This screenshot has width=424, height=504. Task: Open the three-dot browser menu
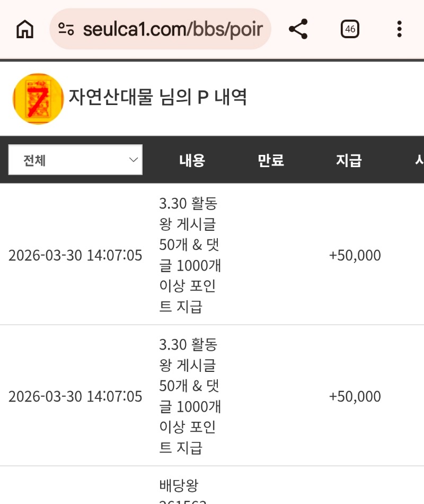[x=399, y=29]
